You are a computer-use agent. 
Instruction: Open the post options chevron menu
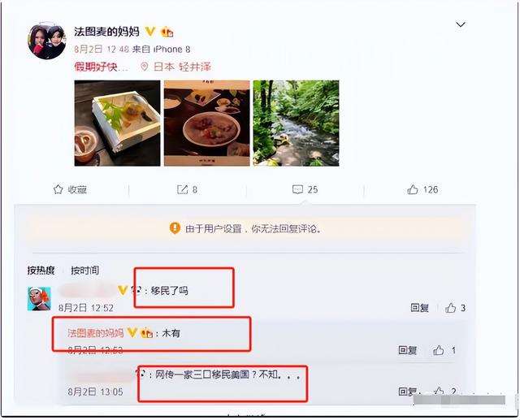click(461, 24)
